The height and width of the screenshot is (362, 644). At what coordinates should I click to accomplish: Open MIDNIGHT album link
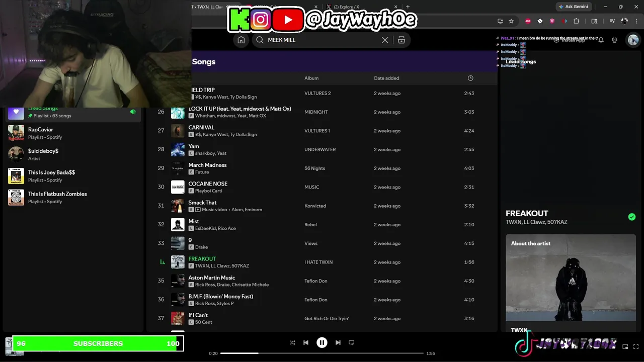(316, 112)
